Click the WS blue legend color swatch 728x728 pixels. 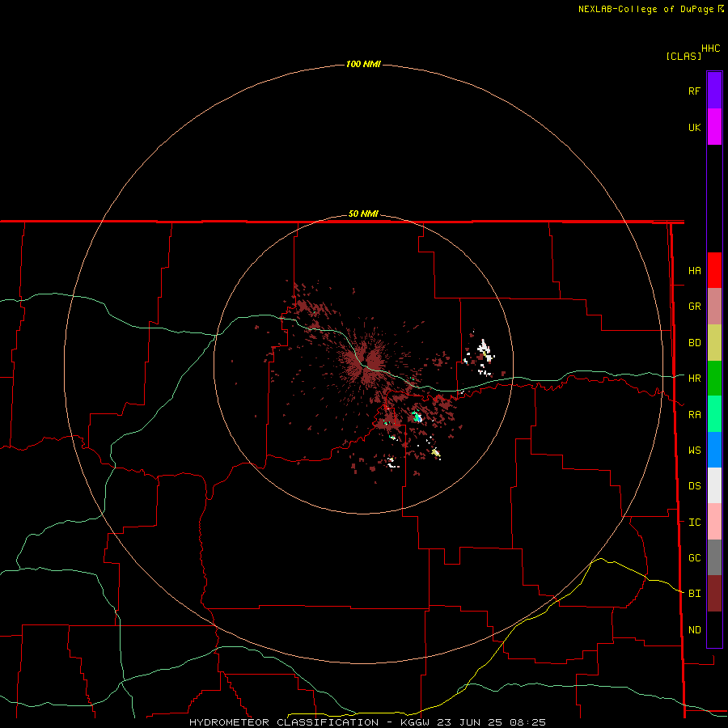coord(714,450)
